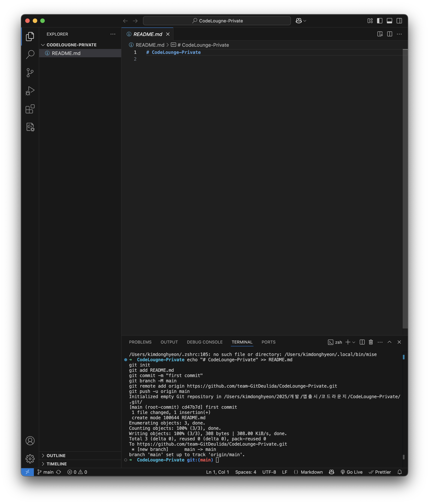Close the README.md editor tab

168,34
